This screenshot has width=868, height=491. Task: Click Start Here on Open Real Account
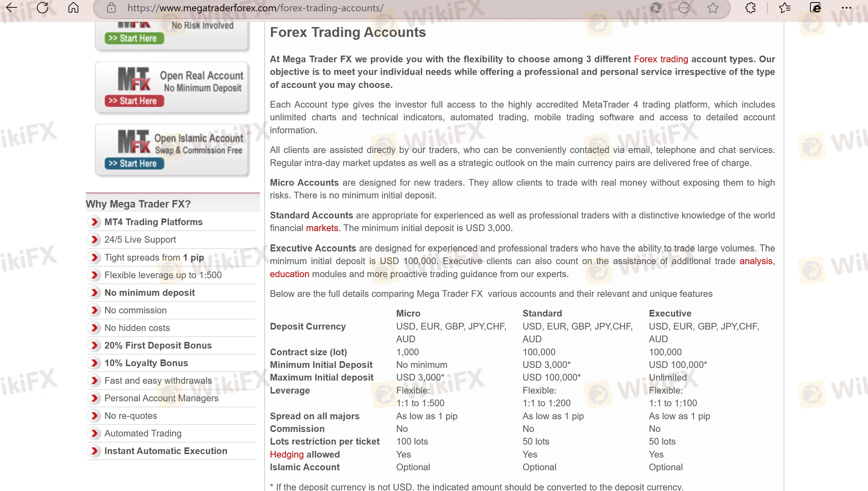(134, 101)
